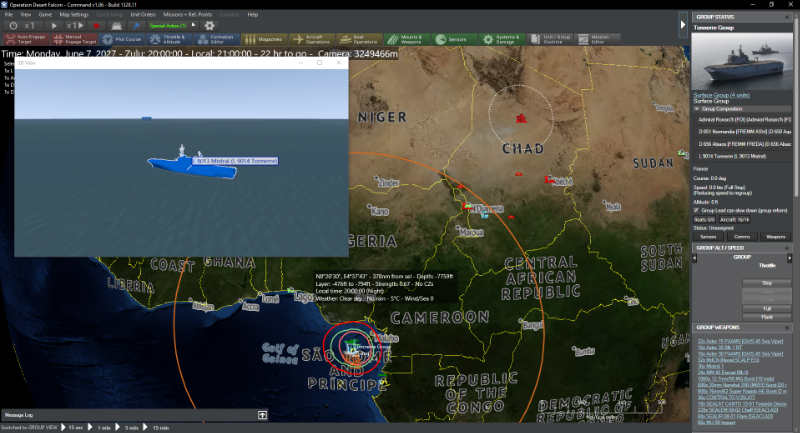Open the Unit Orders menu

(x=143, y=14)
